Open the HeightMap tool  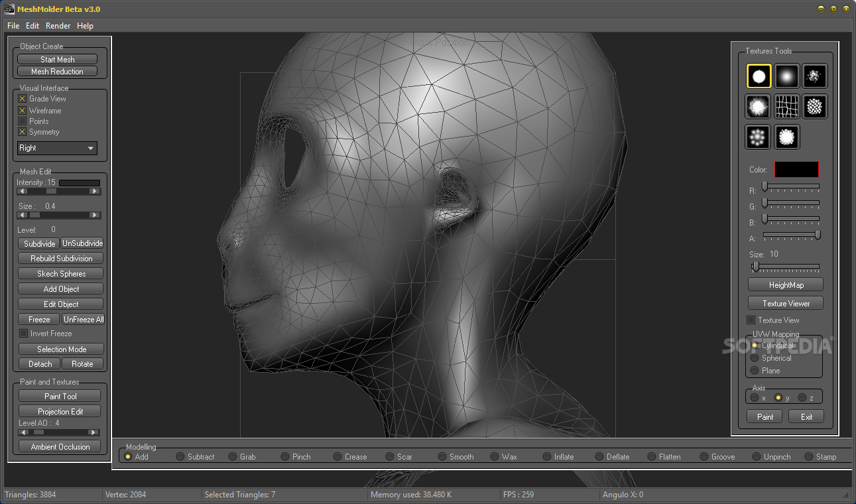click(x=786, y=284)
